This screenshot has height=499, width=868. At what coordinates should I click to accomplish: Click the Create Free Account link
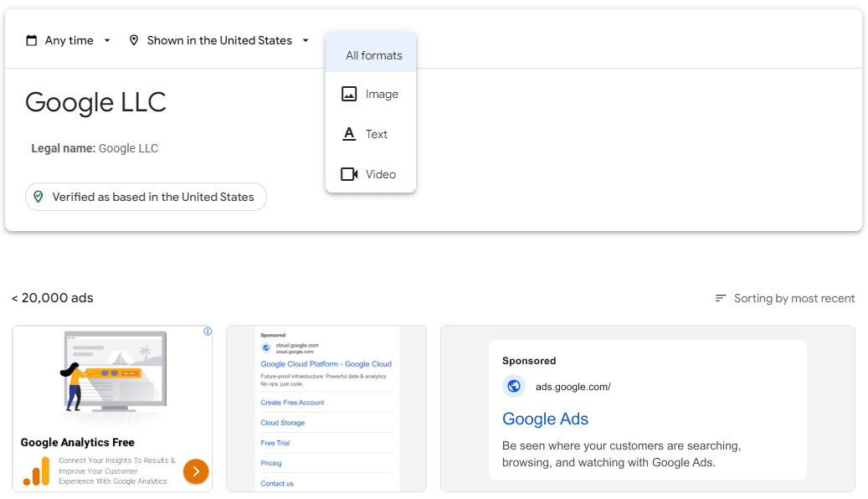pos(292,403)
